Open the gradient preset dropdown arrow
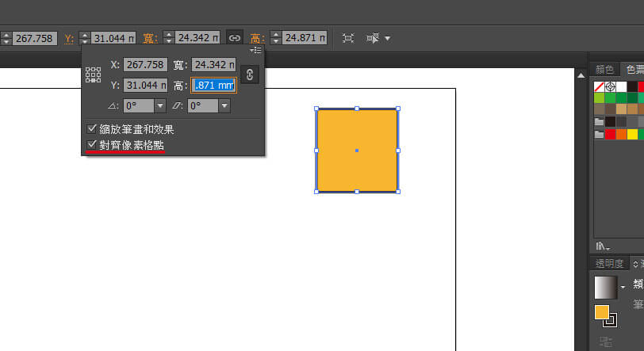The height and width of the screenshot is (351, 644). coord(623,287)
